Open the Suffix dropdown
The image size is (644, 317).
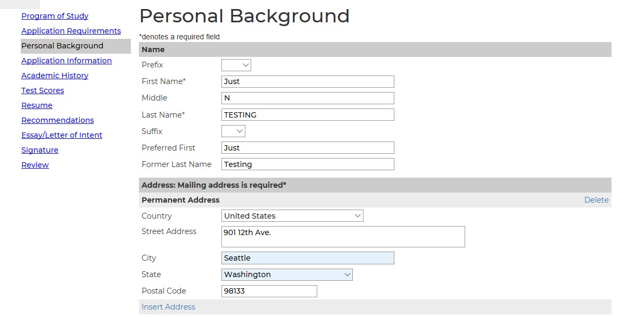(233, 131)
